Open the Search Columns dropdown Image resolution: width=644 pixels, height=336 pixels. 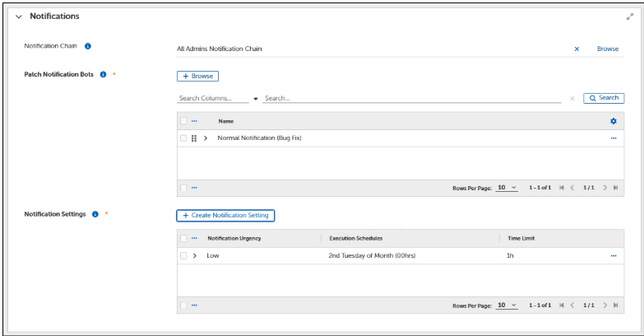[x=218, y=98]
